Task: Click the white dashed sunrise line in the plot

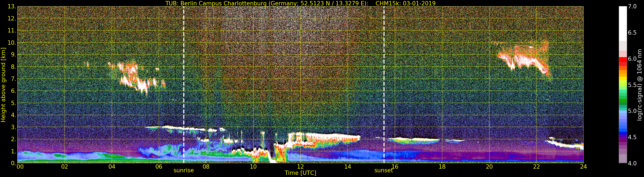Action: click(184, 85)
